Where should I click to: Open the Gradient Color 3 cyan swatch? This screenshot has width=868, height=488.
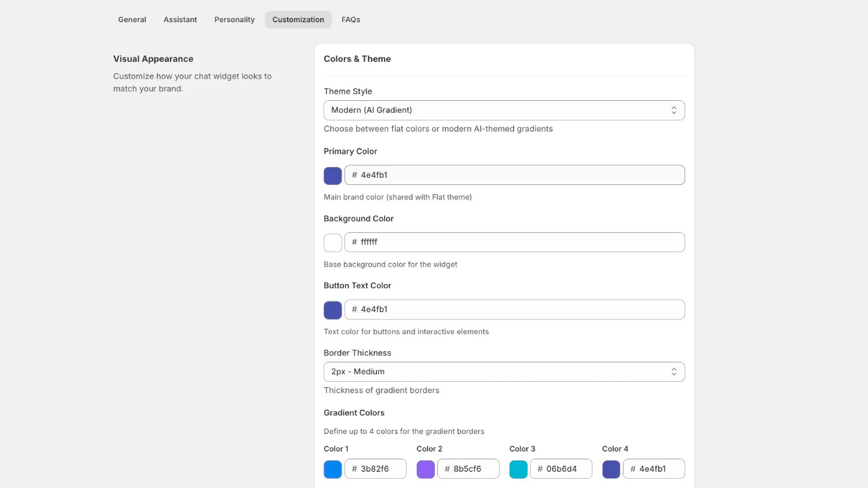pos(518,470)
